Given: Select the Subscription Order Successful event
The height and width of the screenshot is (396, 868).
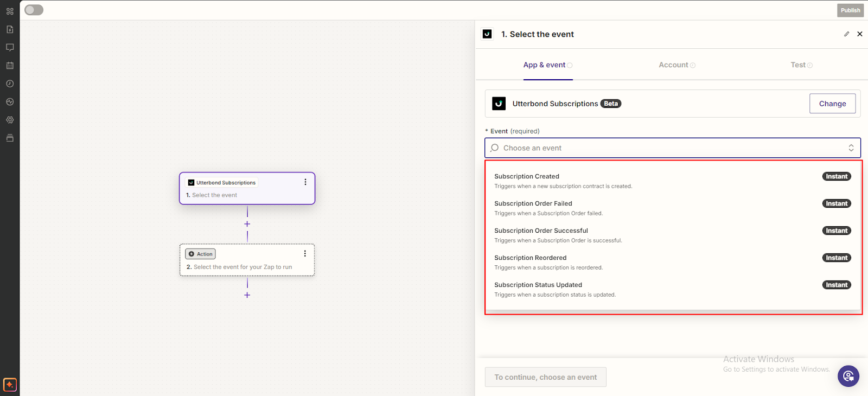Looking at the screenshot, I should click(x=672, y=235).
